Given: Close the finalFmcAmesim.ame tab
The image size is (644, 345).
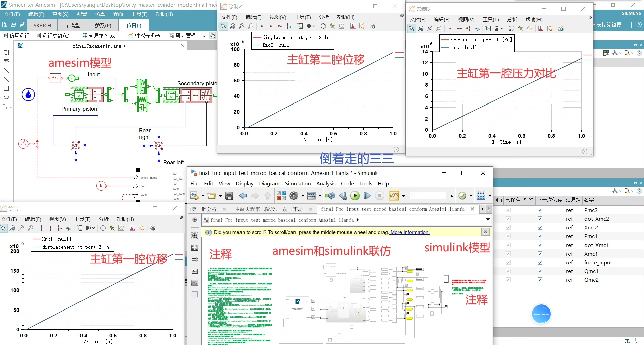Looking at the screenshot, I should click(x=182, y=45).
